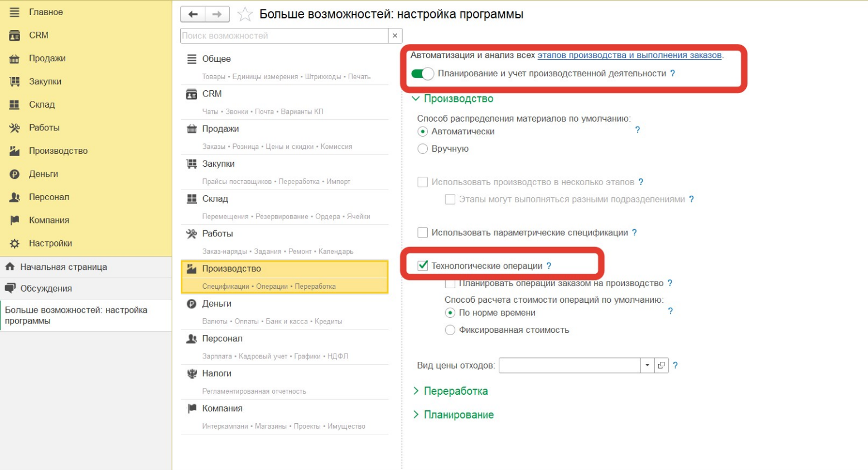Click the help question mark beside Технологические операции
Screen dimensions: 868x470
pos(549,266)
